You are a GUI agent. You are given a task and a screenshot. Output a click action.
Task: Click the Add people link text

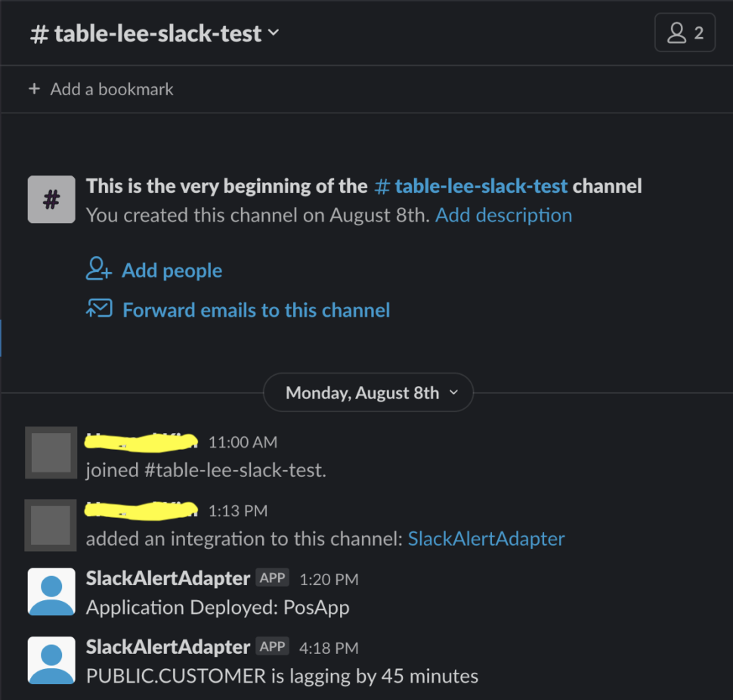(x=172, y=271)
